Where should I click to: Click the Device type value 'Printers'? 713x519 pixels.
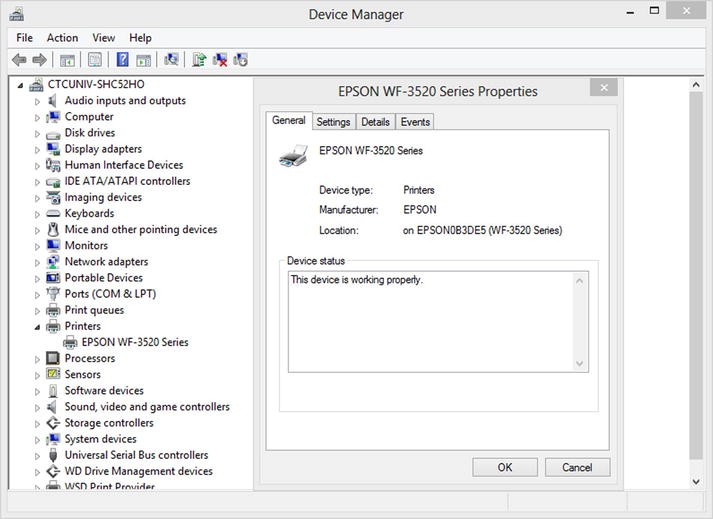coord(419,190)
